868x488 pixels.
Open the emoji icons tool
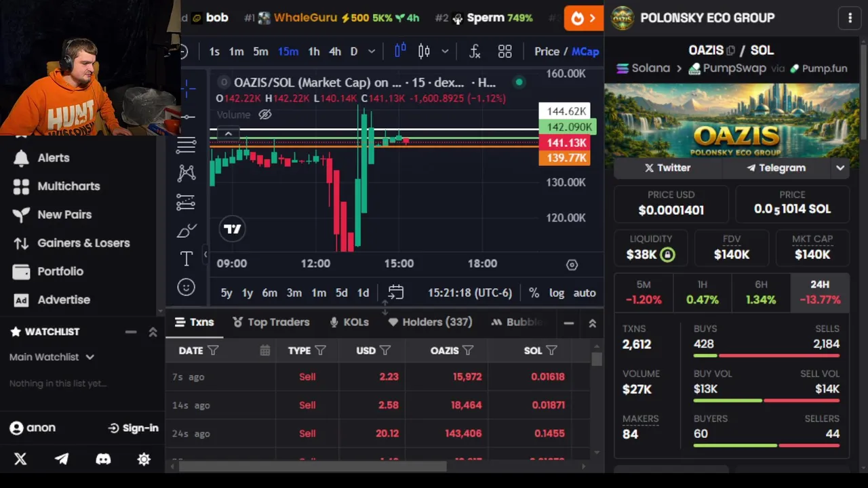[x=186, y=287]
